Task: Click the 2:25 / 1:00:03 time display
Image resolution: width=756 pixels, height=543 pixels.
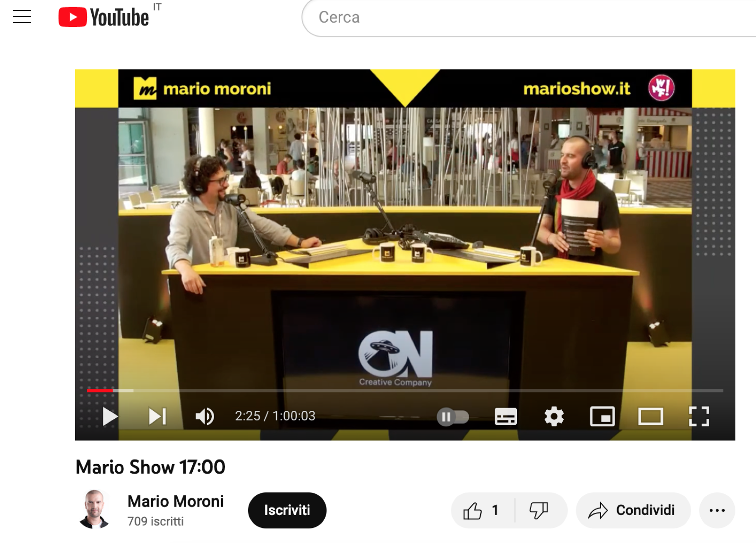Action: [275, 416]
